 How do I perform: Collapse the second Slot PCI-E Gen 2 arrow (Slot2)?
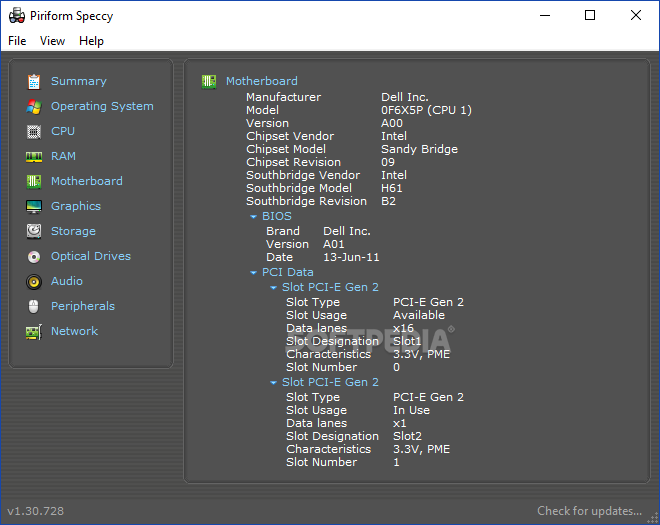click(x=274, y=383)
